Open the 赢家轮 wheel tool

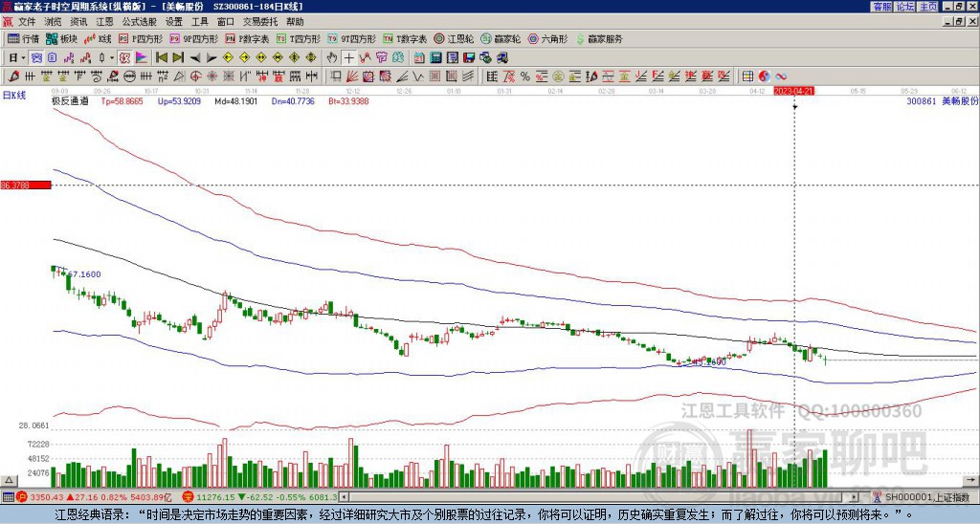coord(501,38)
